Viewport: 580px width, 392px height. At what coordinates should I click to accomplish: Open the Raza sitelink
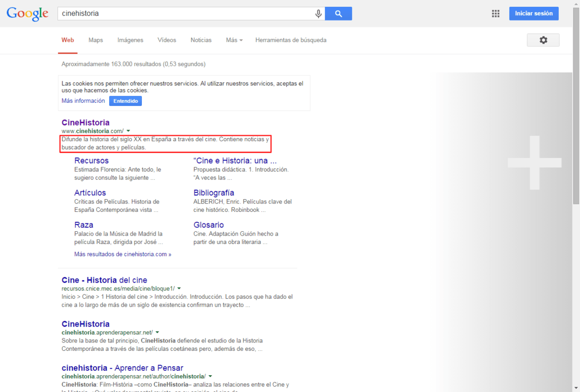tap(84, 224)
